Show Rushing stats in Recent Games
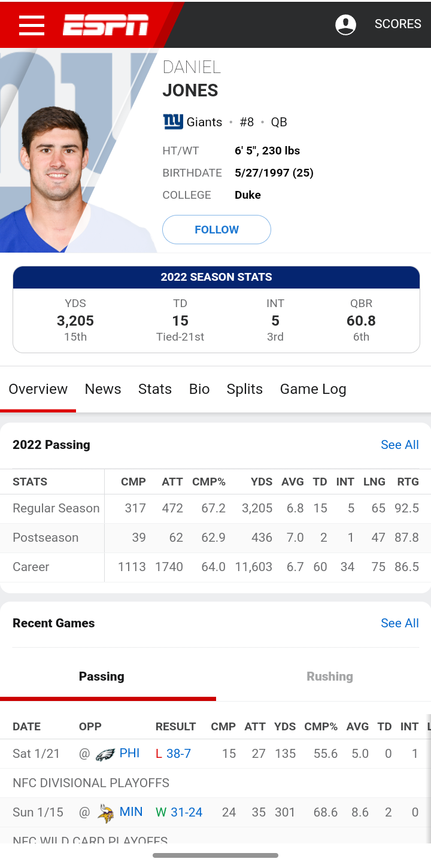431x868 pixels. click(x=330, y=676)
